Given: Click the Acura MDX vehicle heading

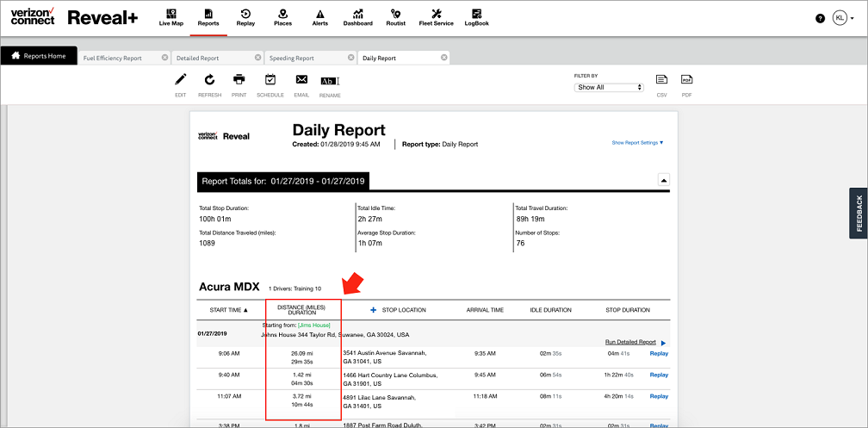Looking at the screenshot, I should coord(229,287).
